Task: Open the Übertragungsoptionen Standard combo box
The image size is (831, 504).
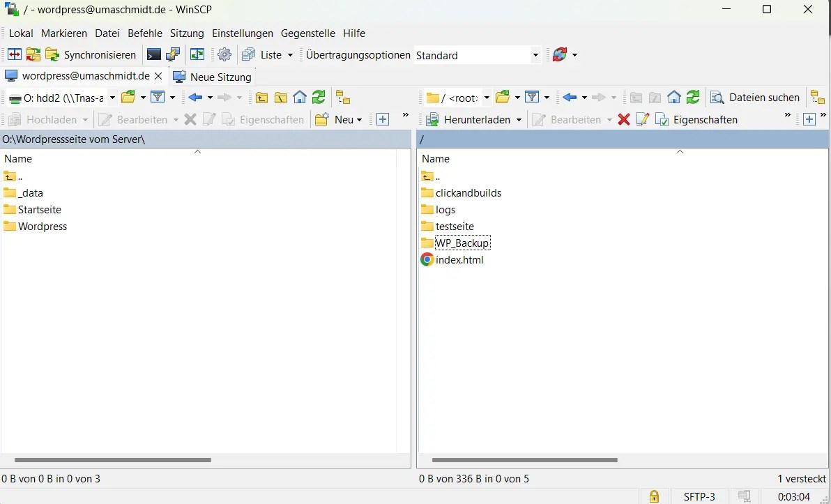Action: 477,55
